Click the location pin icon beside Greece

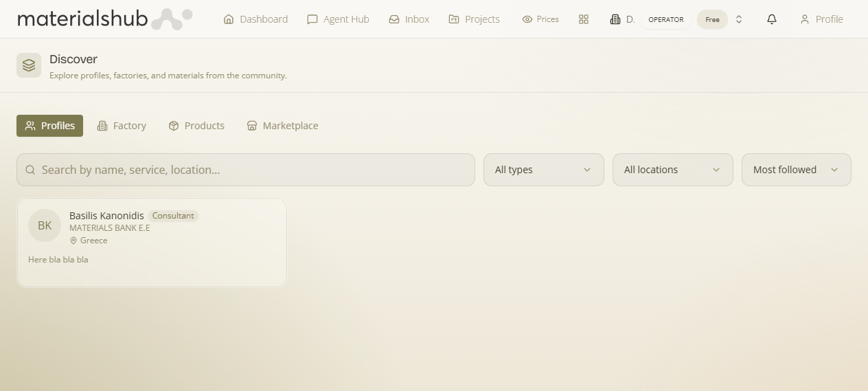click(x=73, y=241)
